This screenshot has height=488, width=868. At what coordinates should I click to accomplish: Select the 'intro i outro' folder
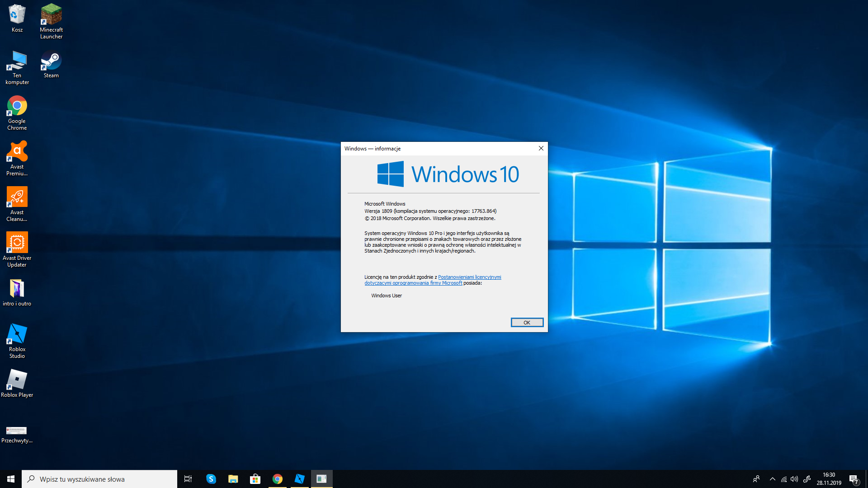coord(17,292)
